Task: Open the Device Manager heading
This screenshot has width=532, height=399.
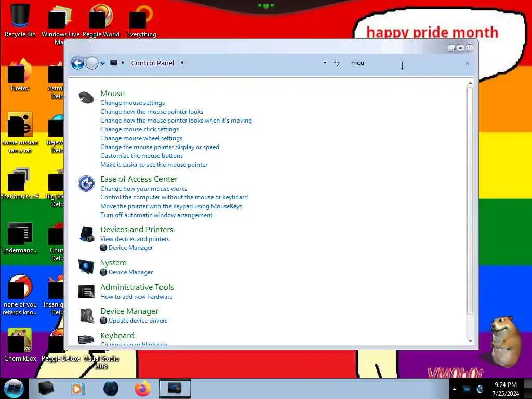Action: [129, 311]
